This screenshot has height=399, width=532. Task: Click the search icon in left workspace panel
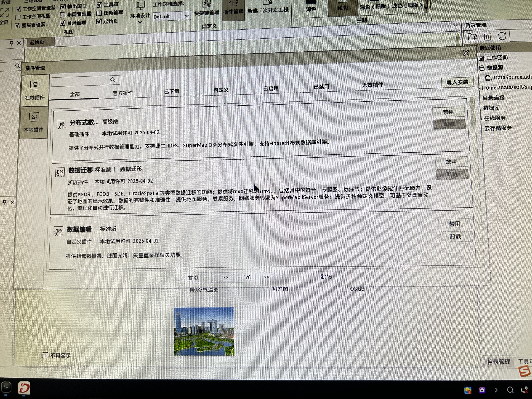pyautogui.click(x=17, y=66)
